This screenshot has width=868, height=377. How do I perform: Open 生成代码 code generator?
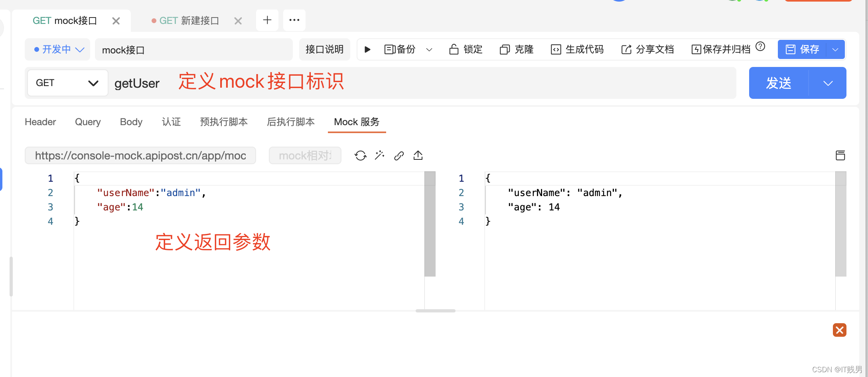(x=577, y=49)
